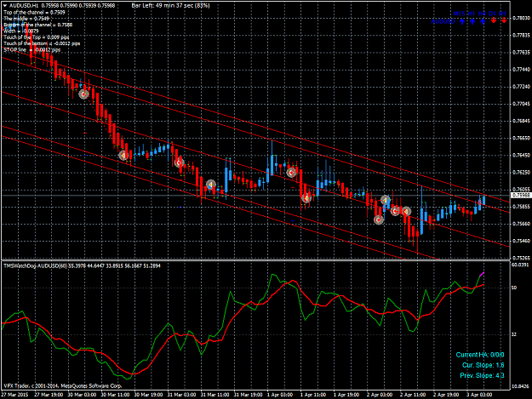Click the 'Current HA: 0/0/0' readout
Screen dimensions: 532x399
point(480,355)
